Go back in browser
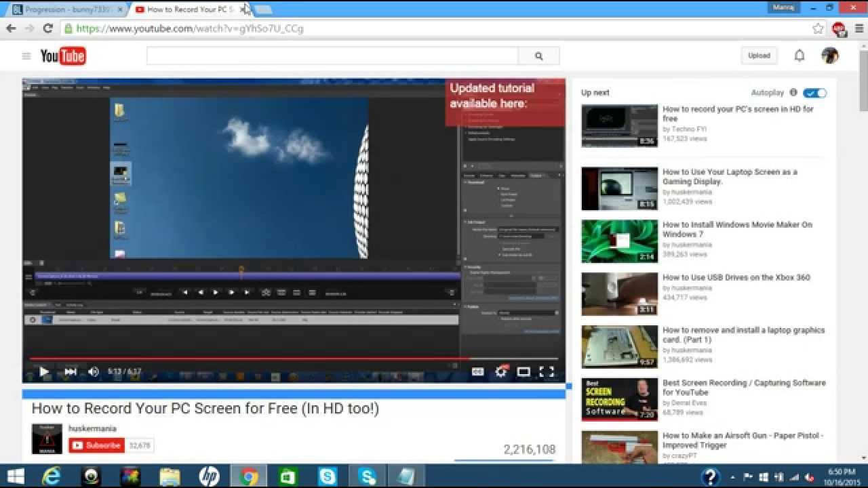Image resolution: width=868 pixels, height=488 pixels. (11, 28)
